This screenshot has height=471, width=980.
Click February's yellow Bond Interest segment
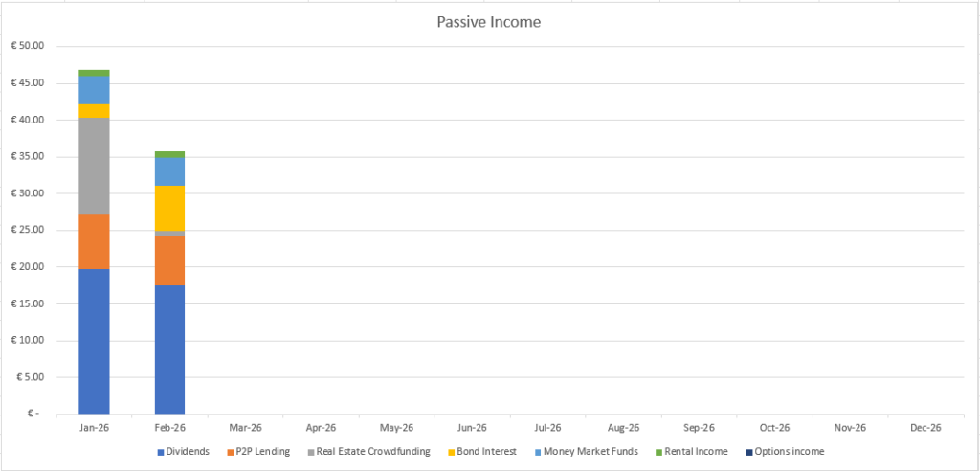pyautogui.click(x=169, y=208)
